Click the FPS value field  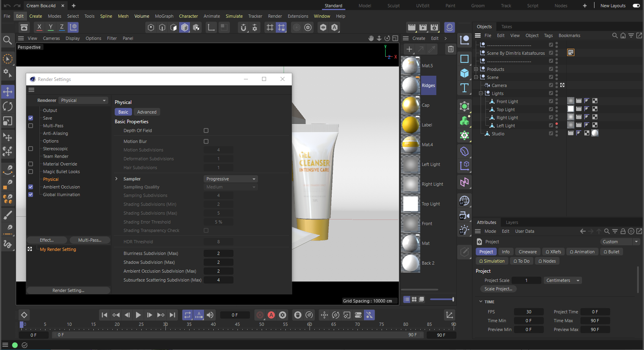click(528, 312)
